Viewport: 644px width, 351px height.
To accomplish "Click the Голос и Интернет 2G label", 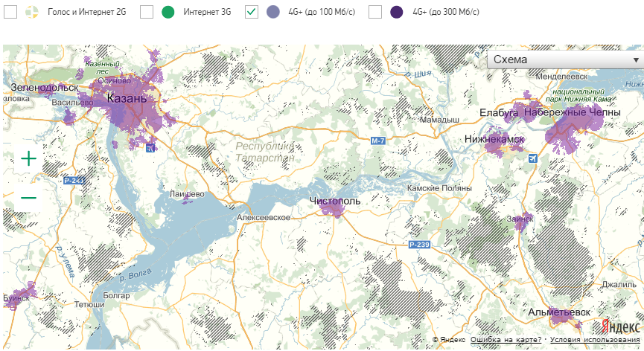I will click(x=87, y=12).
